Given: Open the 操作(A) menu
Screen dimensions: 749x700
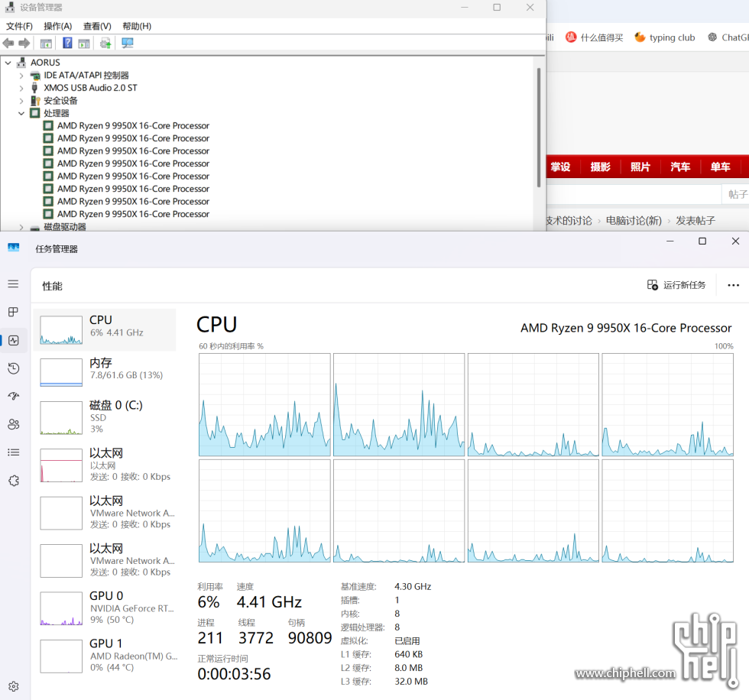Looking at the screenshot, I should pos(58,26).
